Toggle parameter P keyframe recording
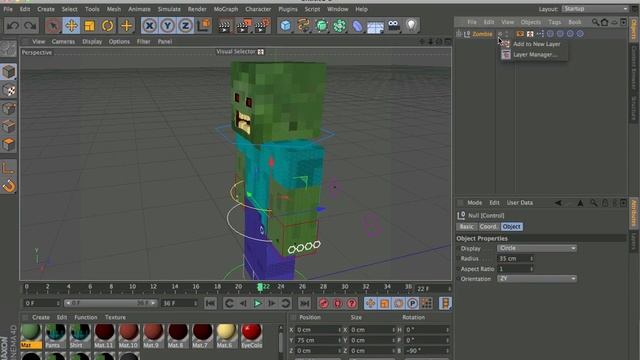640x360 pixels. [x=413, y=303]
